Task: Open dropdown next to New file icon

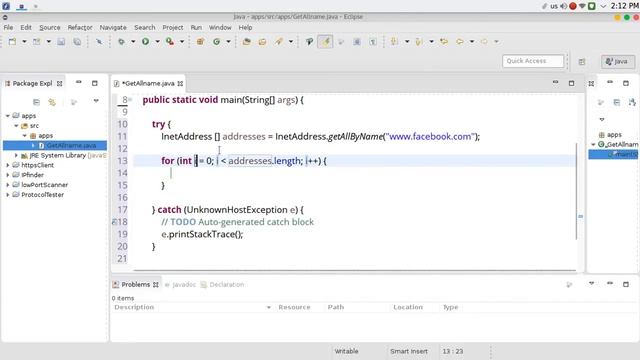Action: tap(24, 42)
